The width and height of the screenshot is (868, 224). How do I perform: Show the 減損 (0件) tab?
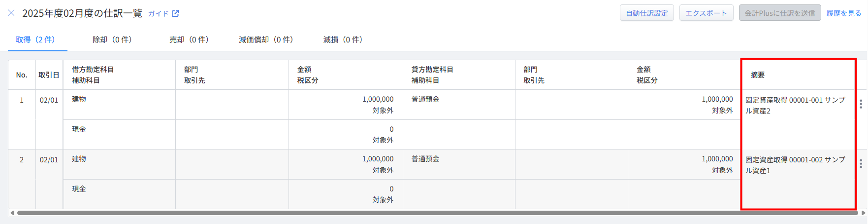[343, 39]
